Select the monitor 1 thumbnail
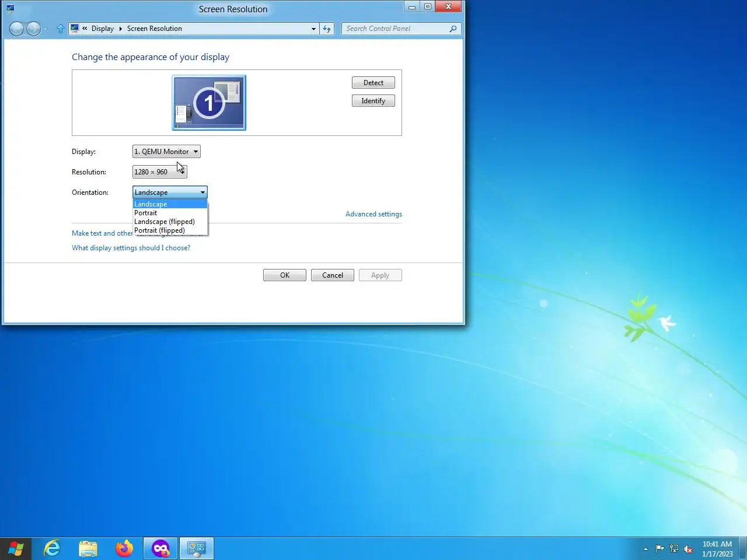This screenshot has height=560, width=747. (209, 103)
